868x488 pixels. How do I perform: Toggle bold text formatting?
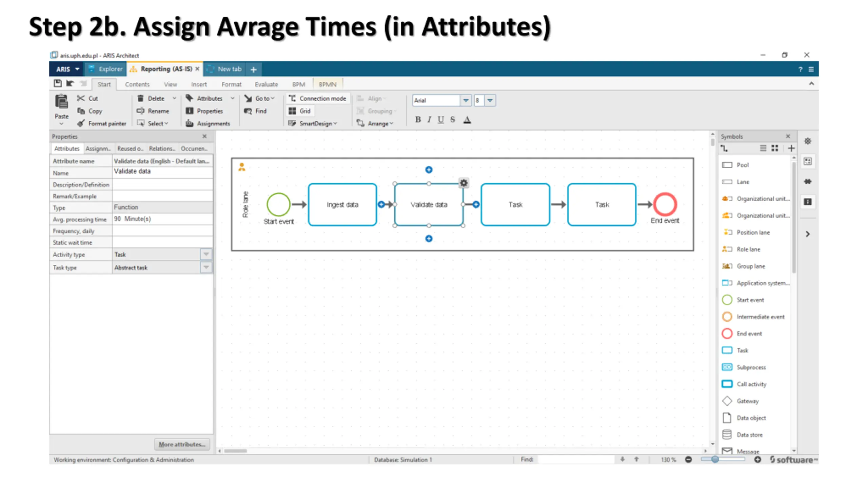(x=418, y=120)
